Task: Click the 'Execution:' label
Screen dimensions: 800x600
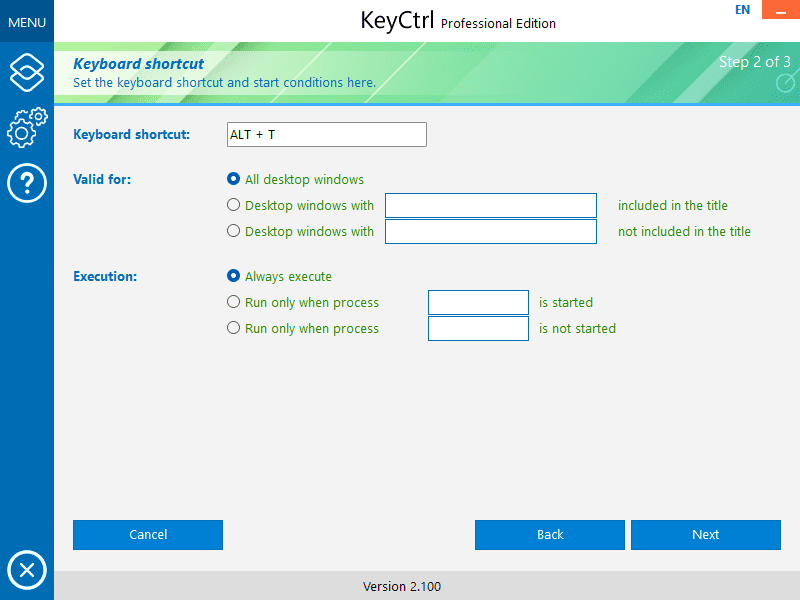Action: tap(105, 276)
